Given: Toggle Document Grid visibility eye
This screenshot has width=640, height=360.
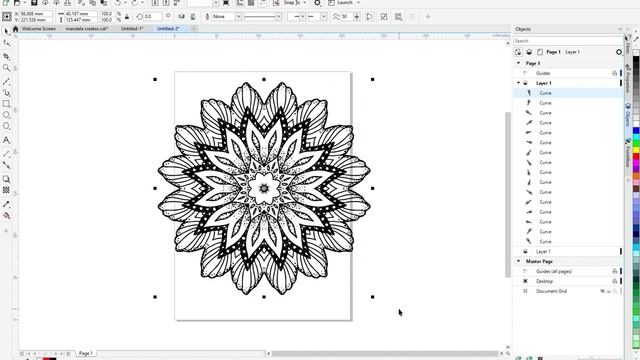Looking at the screenshot, I should tap(602, 291).
